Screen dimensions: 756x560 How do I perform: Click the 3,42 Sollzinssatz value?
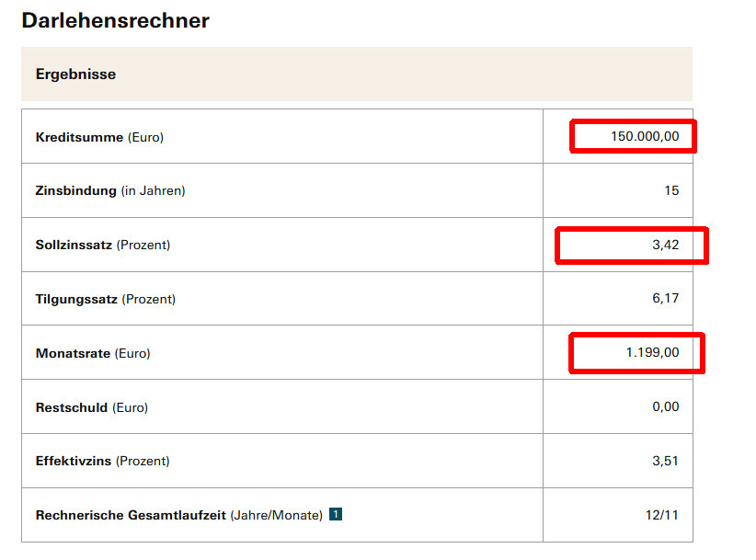tap(662, 245)
